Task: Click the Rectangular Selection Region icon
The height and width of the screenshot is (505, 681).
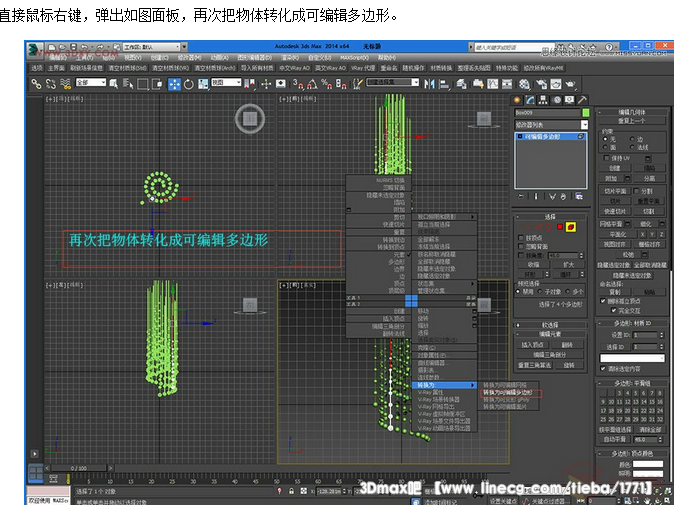Action: point(142,84)
